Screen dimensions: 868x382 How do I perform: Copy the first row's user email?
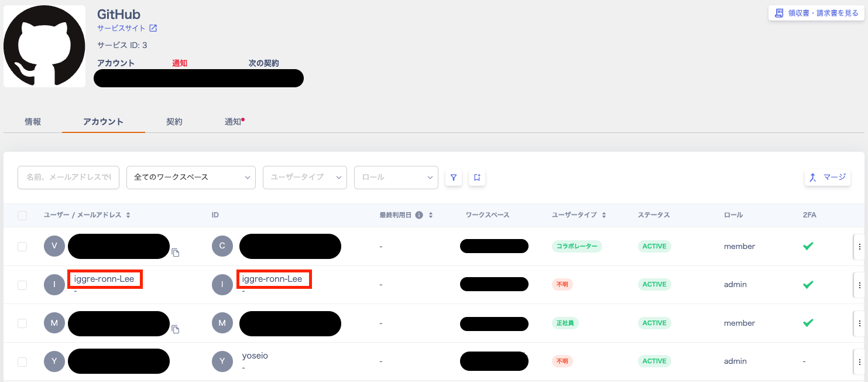(176, 253)
